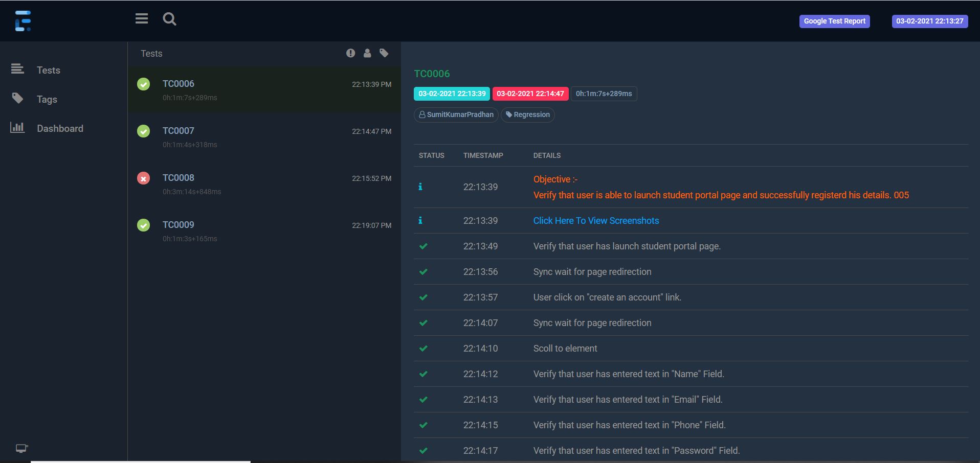The height and width of the screenshot is (463, 980).
Task: Open the Dashboard section from the sidebar
Action: pos(60,128)
